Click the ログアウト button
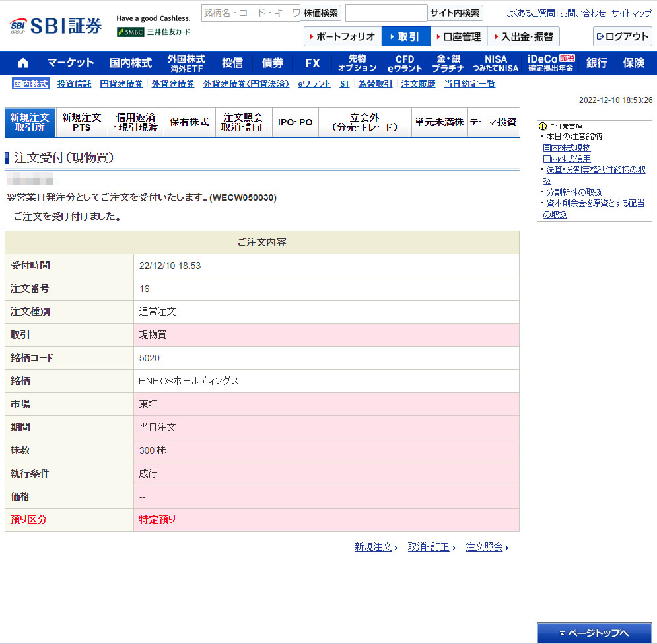The height and width of the screenshot is (644, 657). [622, 37]
